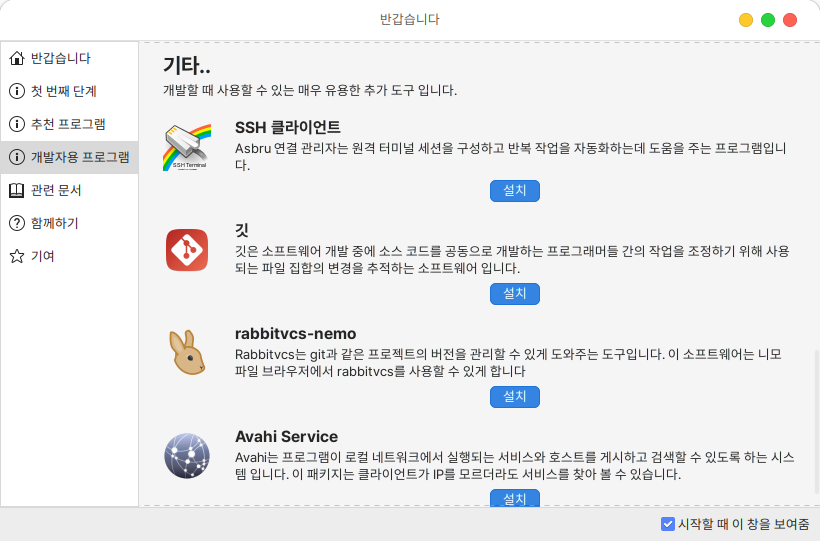Screen dimensions: 820x541
Task: Toggle the 시작할 때 이 창을 보여줌 checkbox
Action: pos(668,524)
